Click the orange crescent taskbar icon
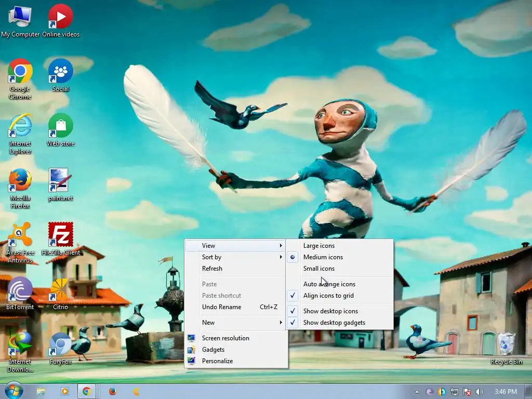The image size is (532, 399). coord(137,392)
